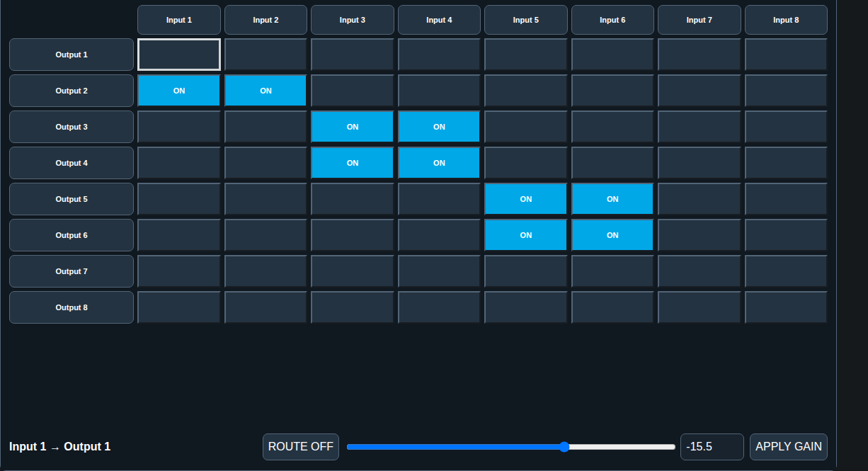
Task: Click the 'Input 1 → Output 1' status text
Action: 60,447
